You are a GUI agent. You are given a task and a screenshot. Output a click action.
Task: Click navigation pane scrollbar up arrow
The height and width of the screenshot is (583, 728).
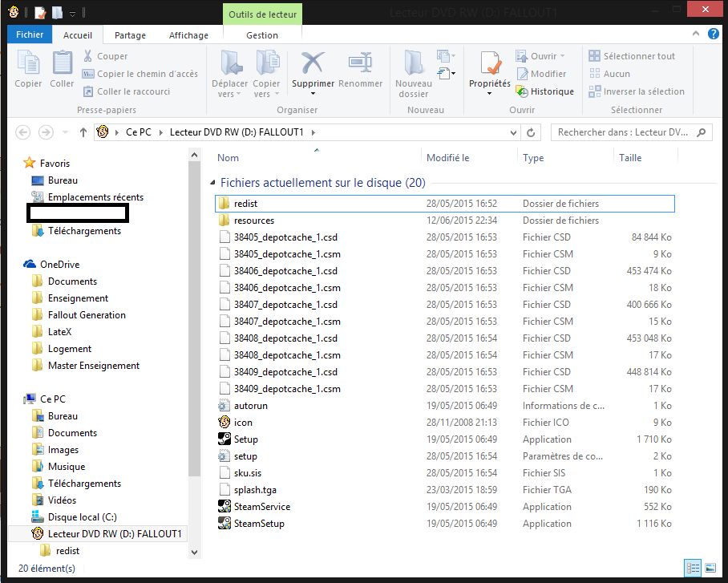point(195,155)
